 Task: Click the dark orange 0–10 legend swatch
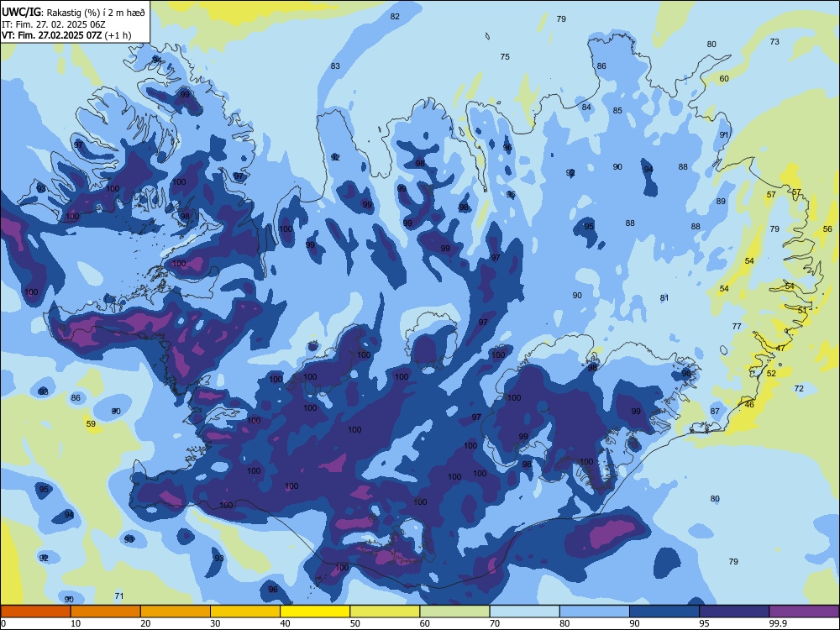click(x=35, y=612)
